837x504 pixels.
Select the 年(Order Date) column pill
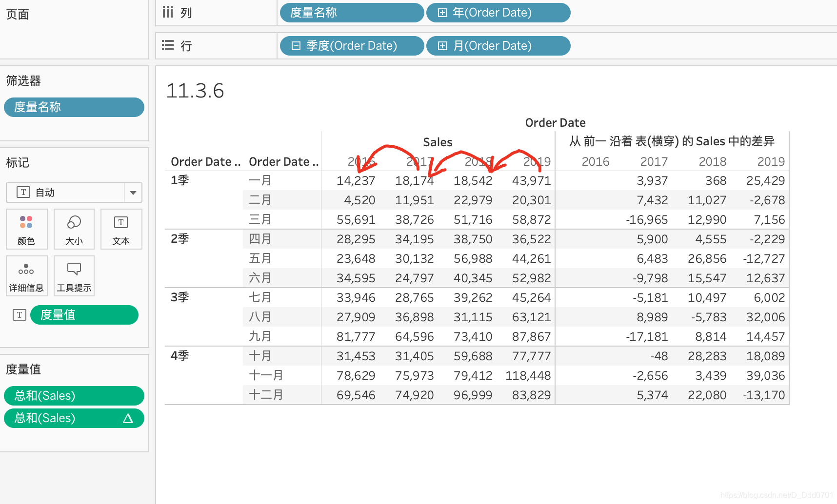tap(498, 13)
